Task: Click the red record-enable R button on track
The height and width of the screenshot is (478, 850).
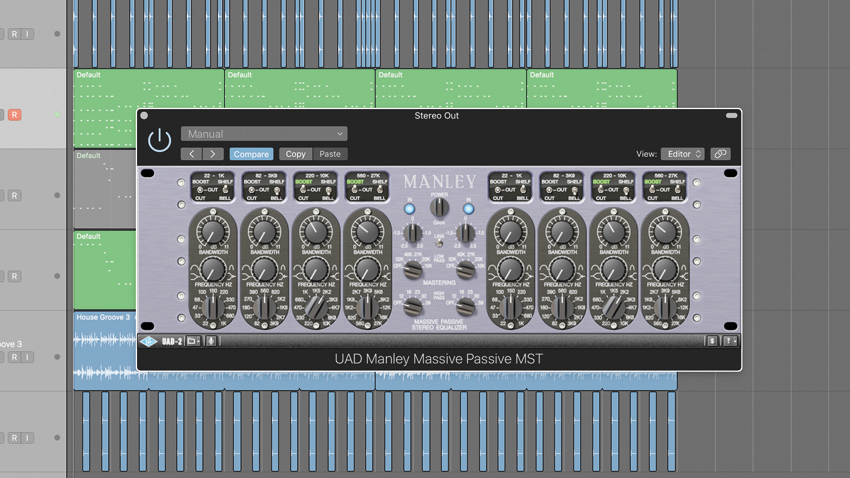Action: pyautogui.click(x=15, y=115)
